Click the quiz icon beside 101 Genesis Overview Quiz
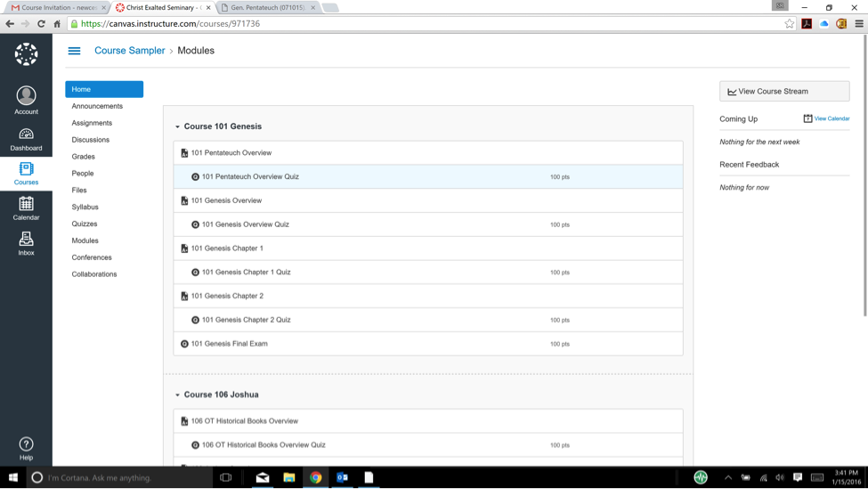This screenshot has height=489, width=868. [195, 224]
